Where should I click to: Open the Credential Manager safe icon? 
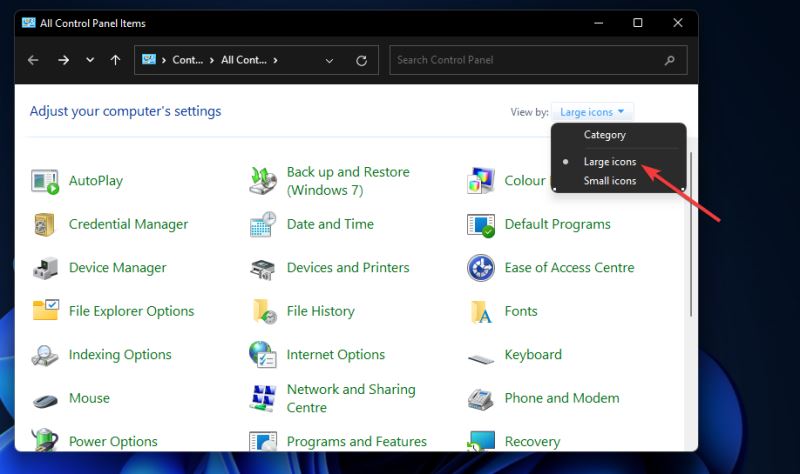click(46, 225)
